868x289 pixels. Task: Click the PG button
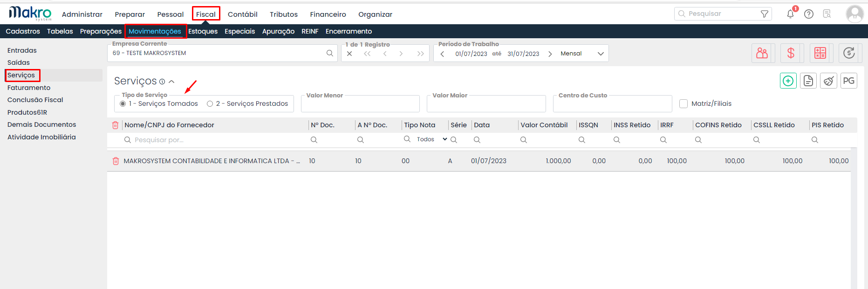click(849, 81)
